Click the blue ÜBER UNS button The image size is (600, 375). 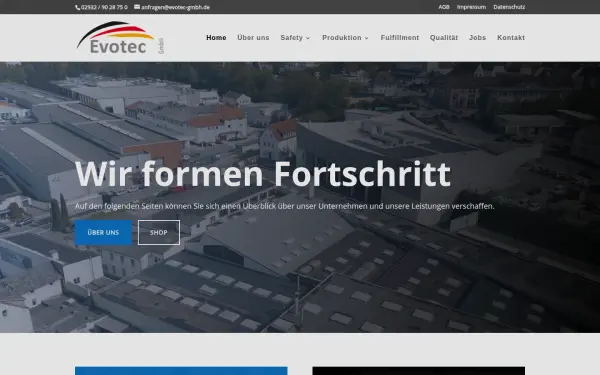[x=103, y=232]
